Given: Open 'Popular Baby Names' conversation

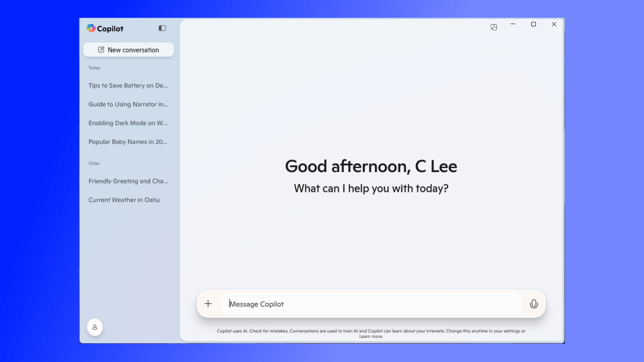Looking at the screenshot, I should click(x=128, y=142).
